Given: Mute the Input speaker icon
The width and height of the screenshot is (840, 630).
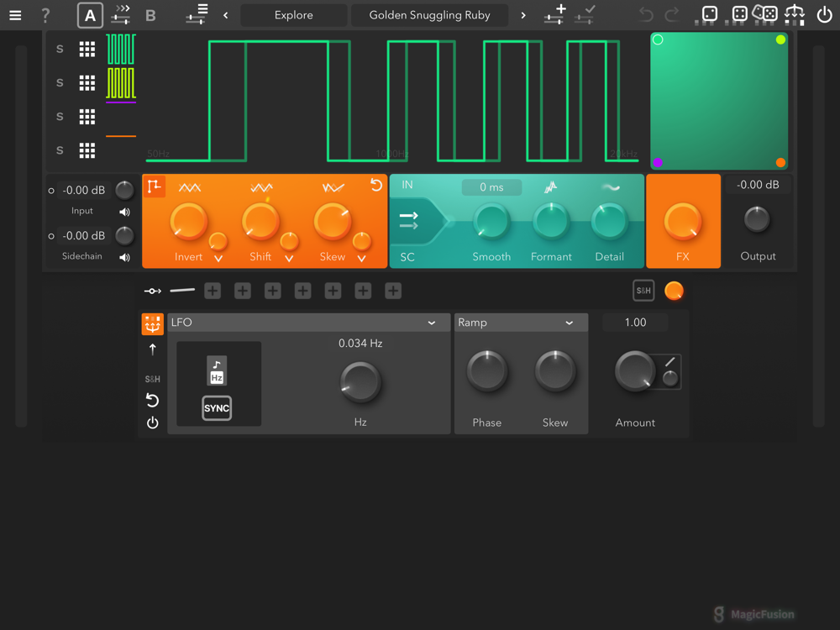Looking at the screenshot, I should coord(124,213).
